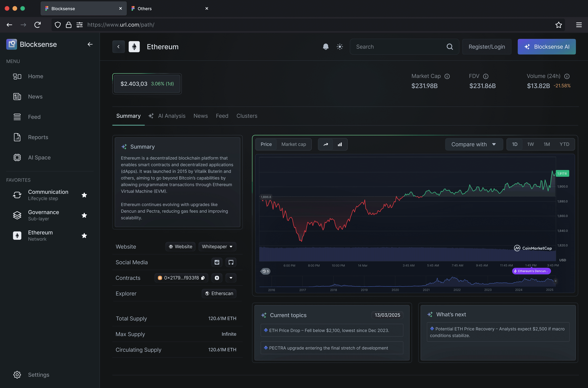Switch chart to bar/candle view icon
This screenshot has height=388, width=588.
340,144
